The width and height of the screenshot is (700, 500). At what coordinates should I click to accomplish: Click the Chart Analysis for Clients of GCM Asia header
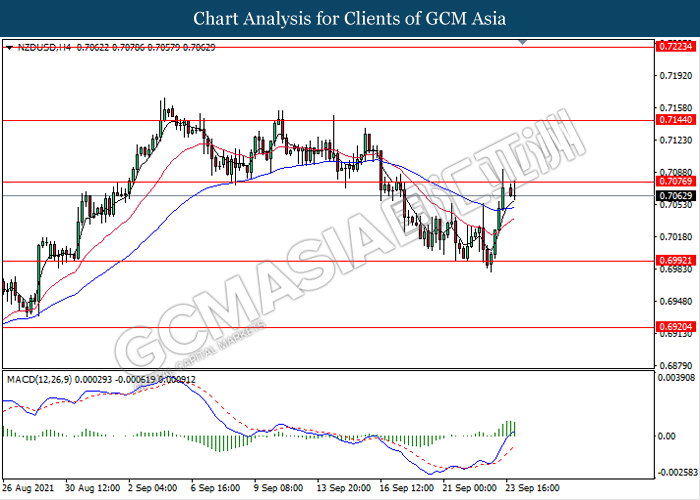point(350,18)
